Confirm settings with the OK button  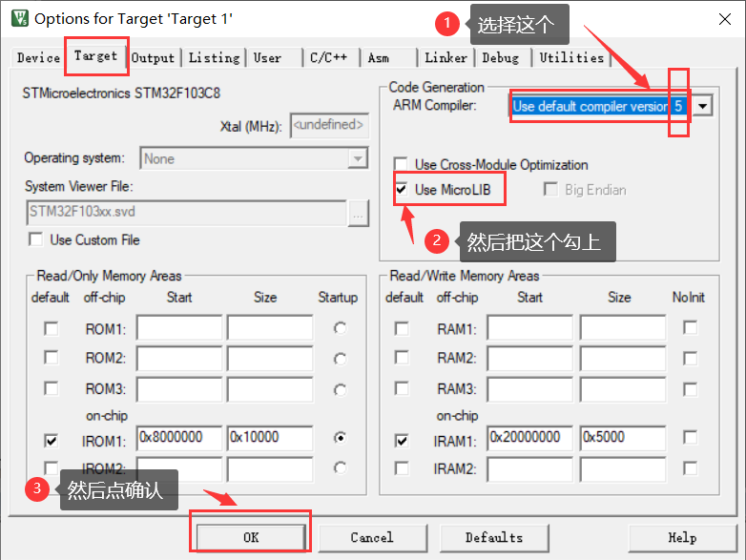coord(251,538)
